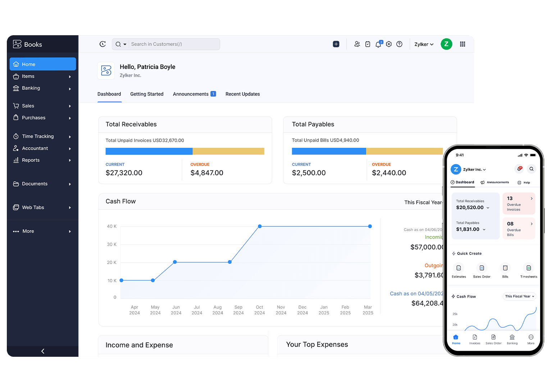Screen dimensions: 551x392
Task: Open the This Fiscal Year dropdown on mobile
Action: point(519,296)
